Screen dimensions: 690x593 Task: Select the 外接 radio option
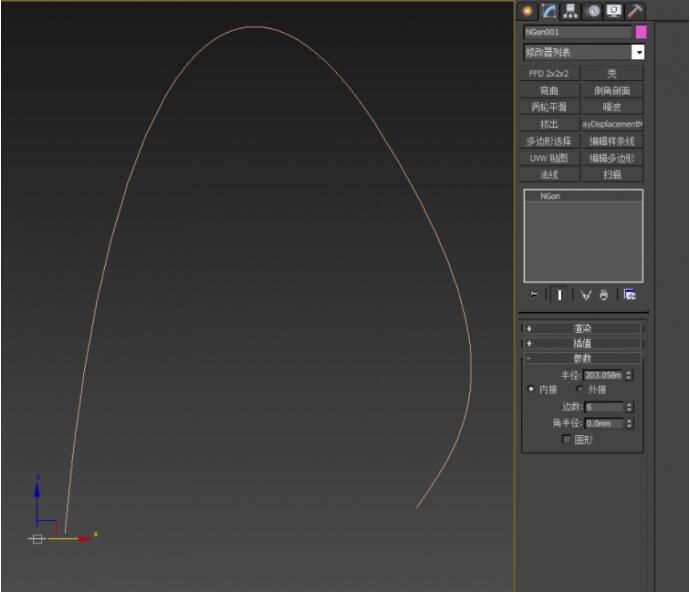[580, 389]
